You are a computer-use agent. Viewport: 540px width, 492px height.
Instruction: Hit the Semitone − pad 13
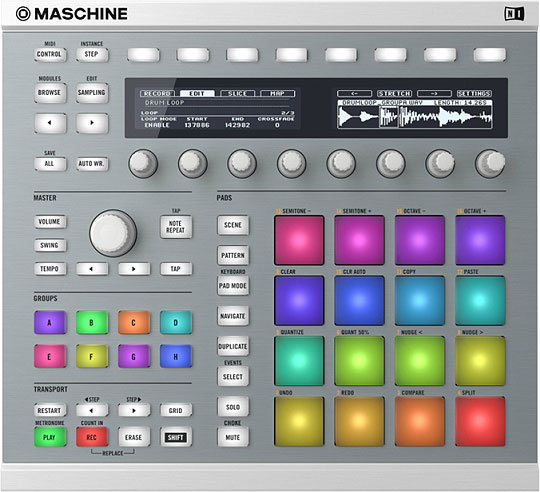click(299, 240)
